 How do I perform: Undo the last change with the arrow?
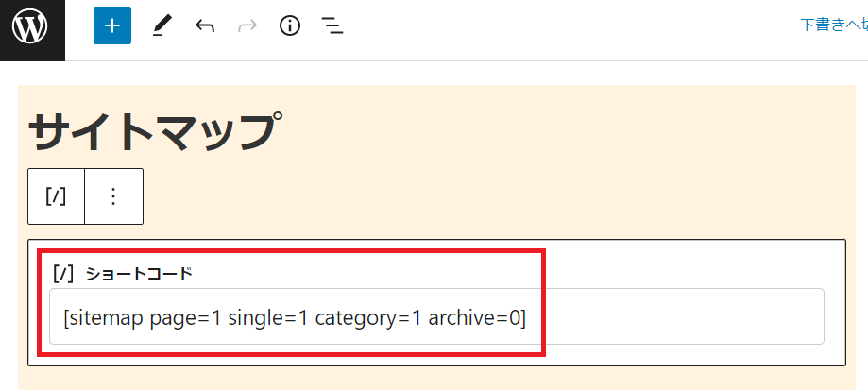[205, 26]
